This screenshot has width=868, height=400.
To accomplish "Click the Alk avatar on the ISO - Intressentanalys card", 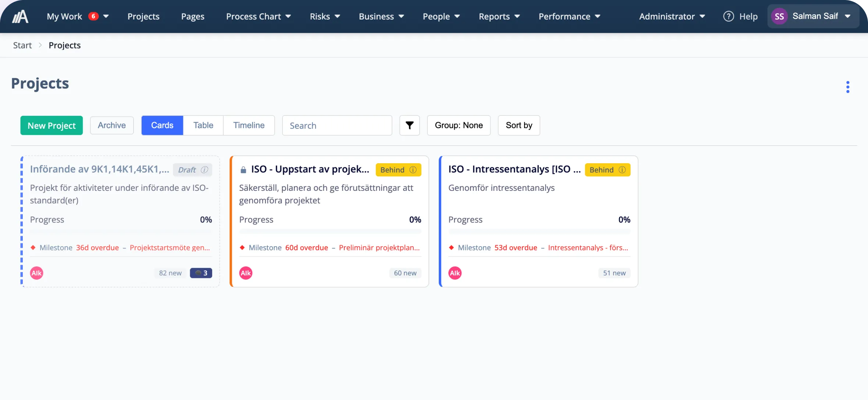I will [455, 273].
